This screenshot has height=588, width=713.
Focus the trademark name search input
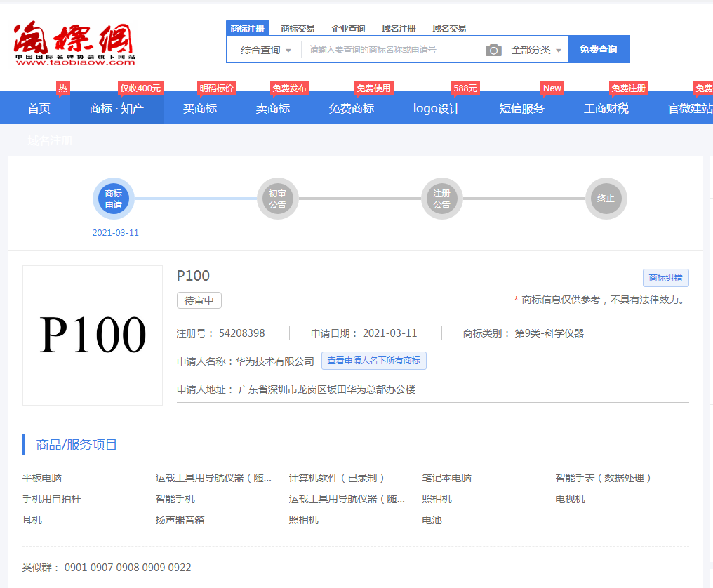tap(393, 50)
